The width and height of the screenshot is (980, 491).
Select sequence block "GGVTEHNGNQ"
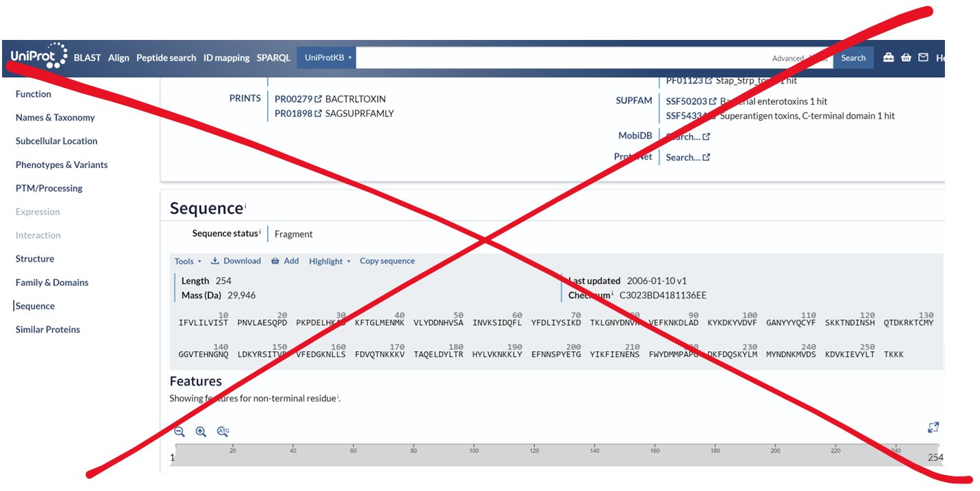pos(203,355)
